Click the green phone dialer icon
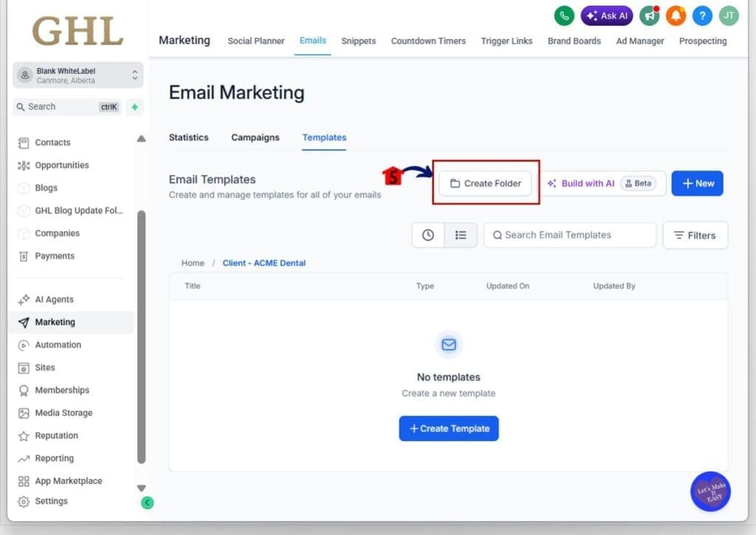 click(564, 15)
